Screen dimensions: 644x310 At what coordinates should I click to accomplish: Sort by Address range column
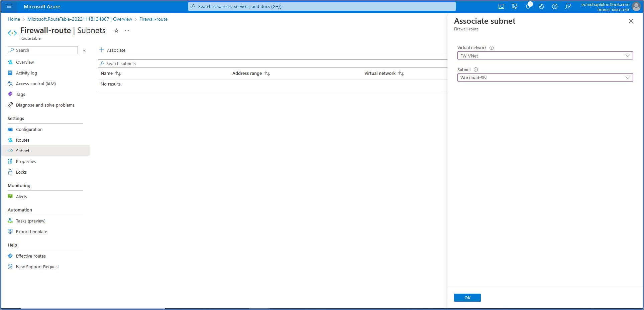251,73
